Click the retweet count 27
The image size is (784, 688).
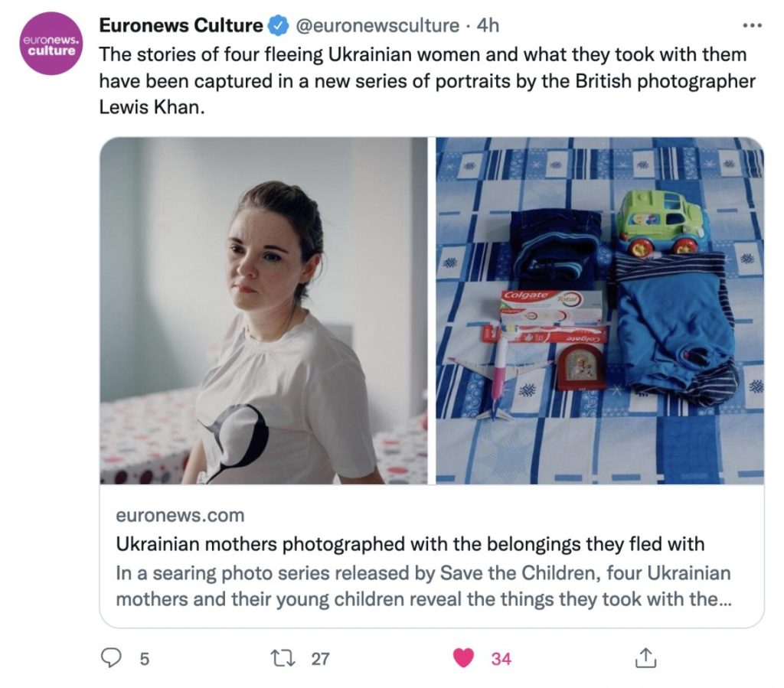point(321,659)
